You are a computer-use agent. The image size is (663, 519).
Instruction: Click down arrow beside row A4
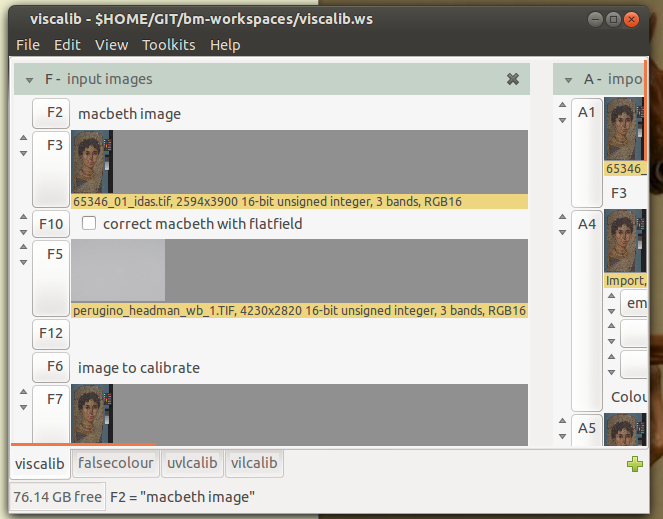pos(562,232)
